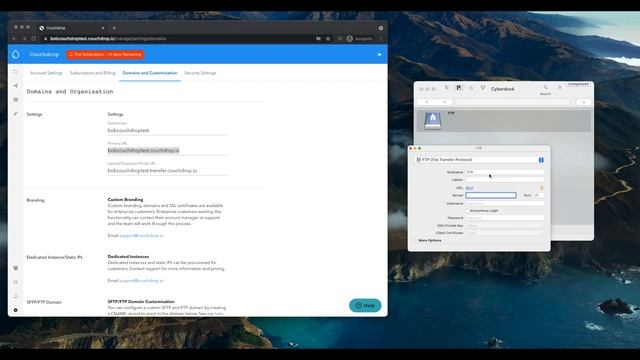
Task: Switch to Subscription and Billing tab
Action: point(93,73)
